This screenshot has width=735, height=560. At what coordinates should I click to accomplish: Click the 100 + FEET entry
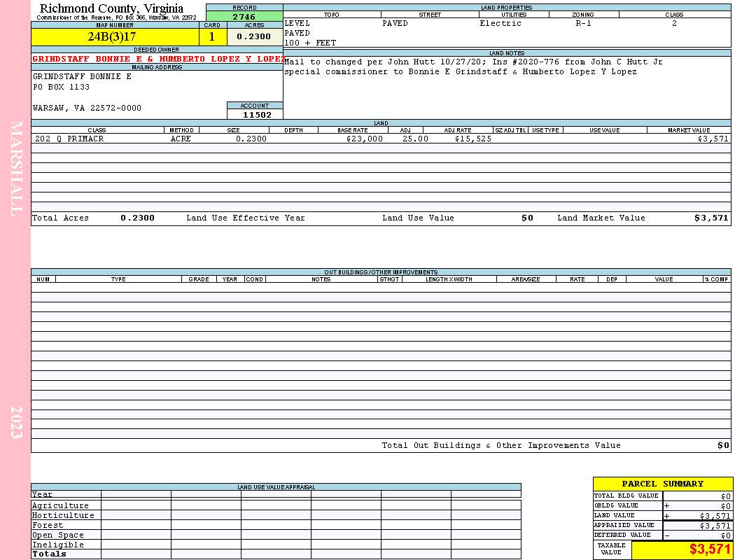pyautogui.click(x=310, y=43)
